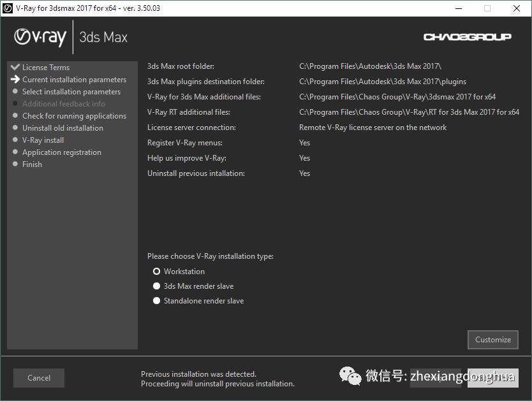
Task: Click the 'Previous installation was detected.' message
Action: (x=199, y=374)
